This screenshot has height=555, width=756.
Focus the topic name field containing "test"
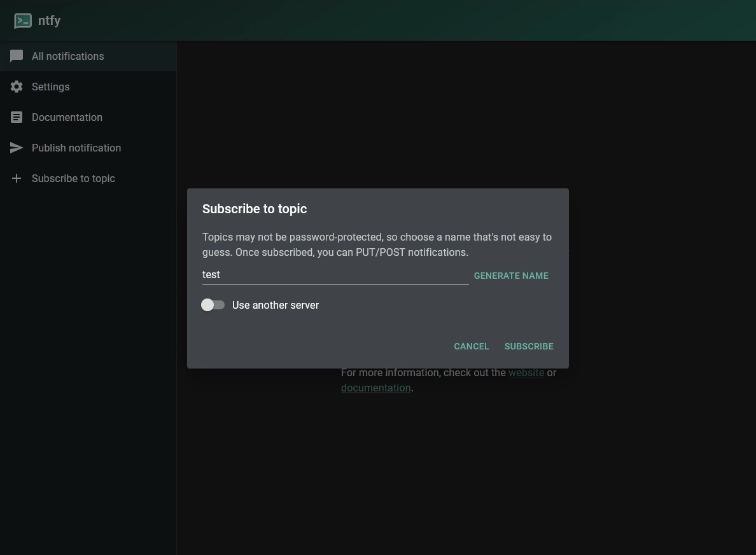point(335,275)
